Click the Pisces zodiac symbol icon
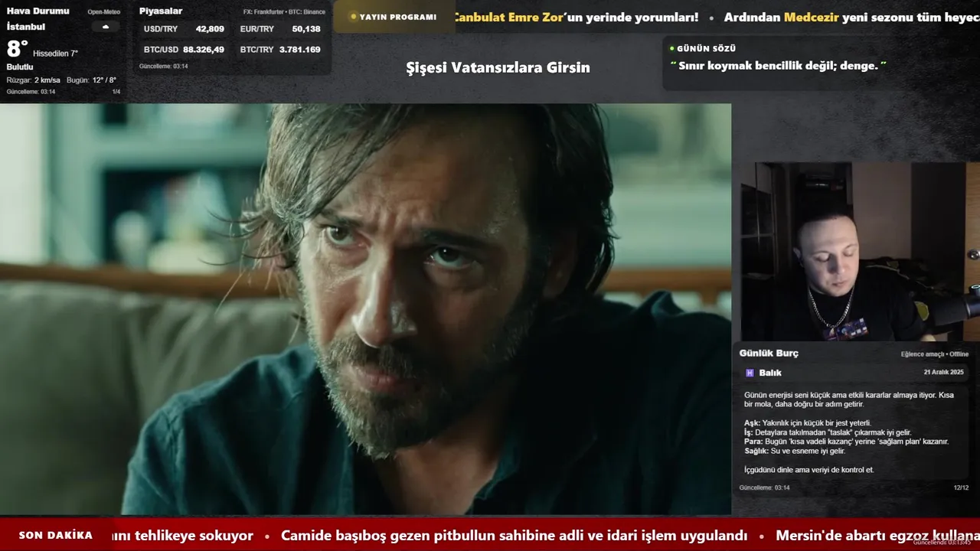This screenshot has height=551, width=980. tap(750, 373)
